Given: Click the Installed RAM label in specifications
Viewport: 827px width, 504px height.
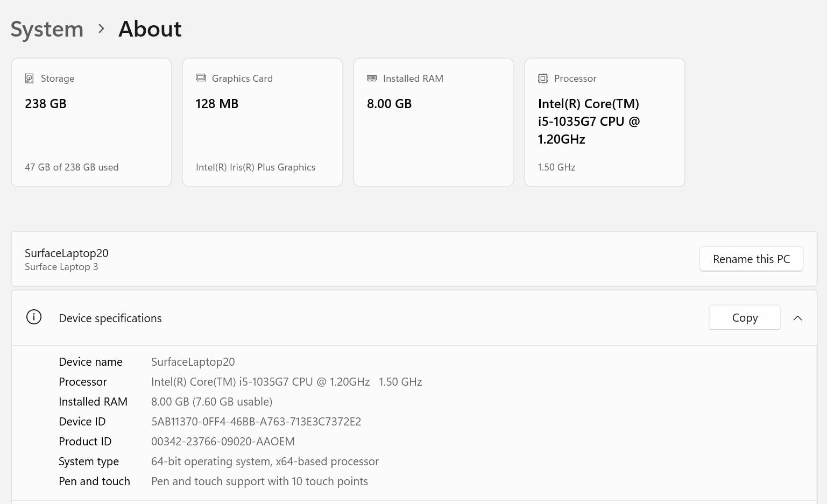Looking at the screenshot, I should [x=93, y=402].
